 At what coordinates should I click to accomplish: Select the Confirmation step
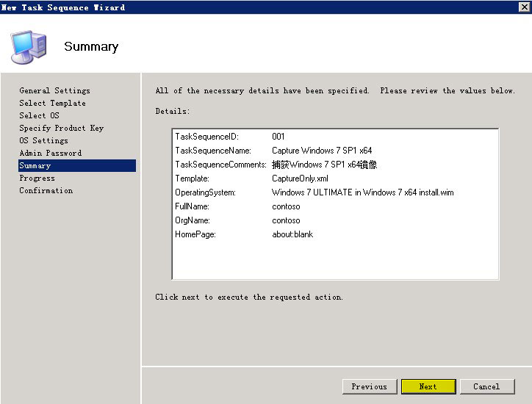(x=46, y=191)
